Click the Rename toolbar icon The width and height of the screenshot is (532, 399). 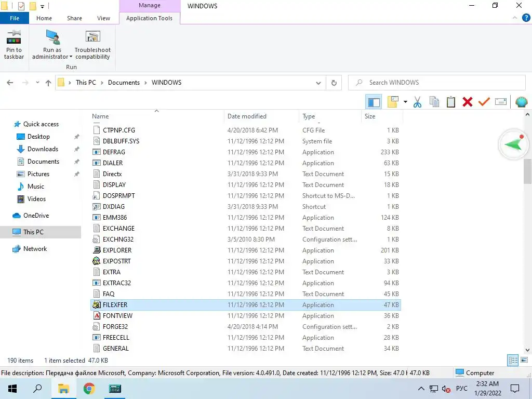[x=500, y=102]
